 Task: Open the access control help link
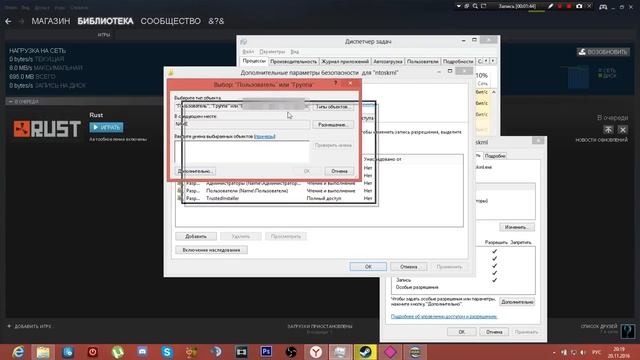[x=444, y=316]
